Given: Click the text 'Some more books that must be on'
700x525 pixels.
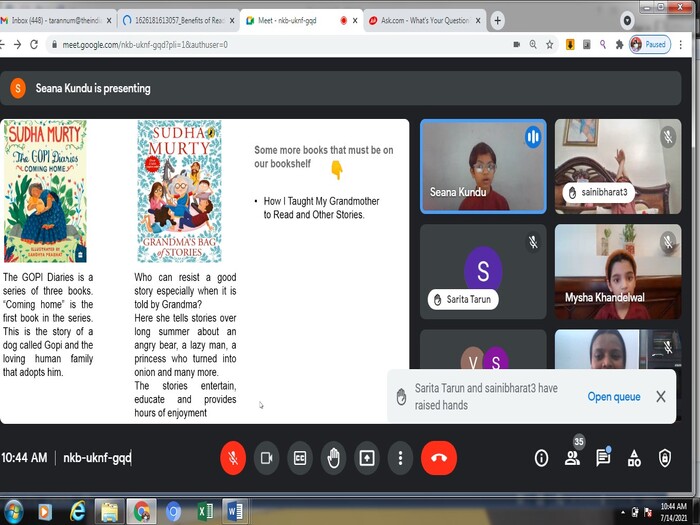Looking at the screenshot, I should (324, 150).
